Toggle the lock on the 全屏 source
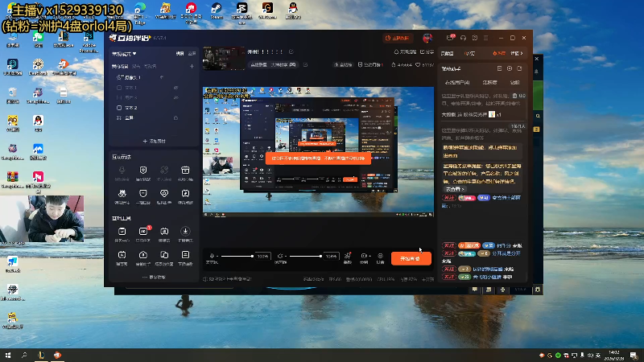The width and height of the screenshot is (644, 362). 175,117
